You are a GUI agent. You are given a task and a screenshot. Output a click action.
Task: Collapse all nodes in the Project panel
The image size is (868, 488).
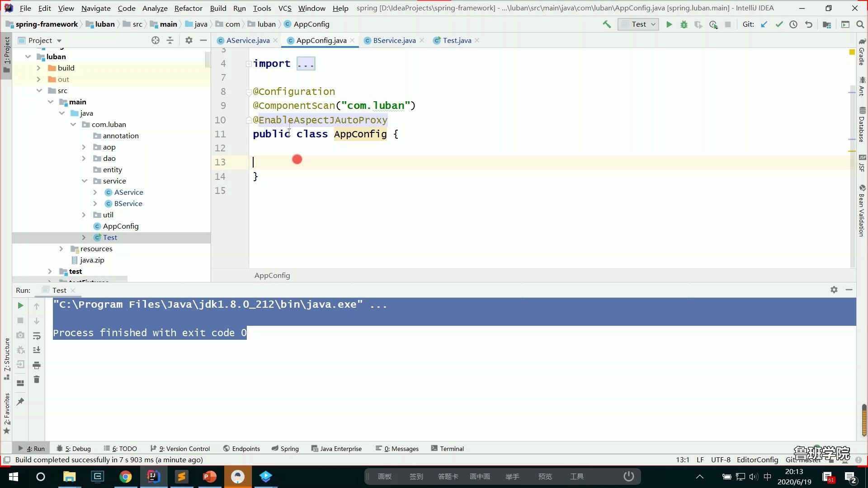pyautogui.click(x=170, y=40)
